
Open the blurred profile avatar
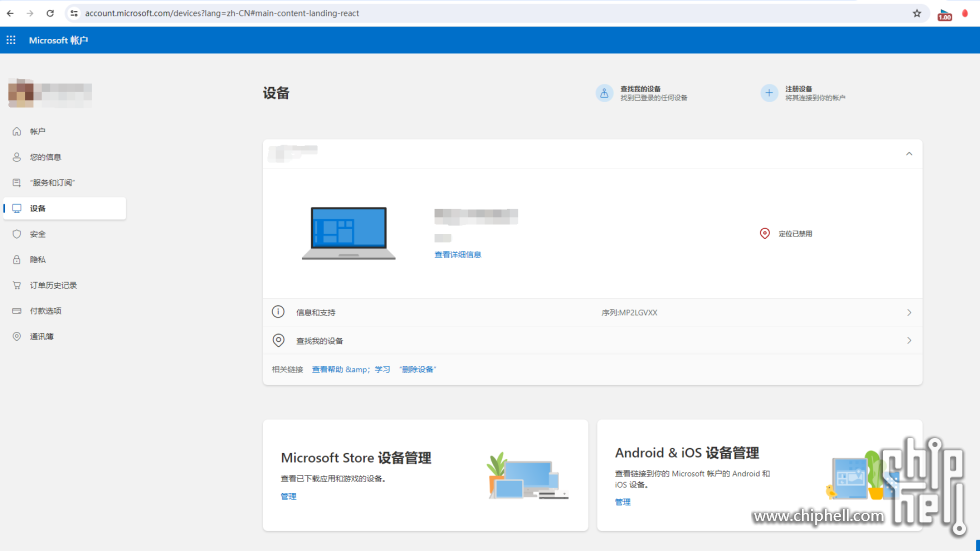tap(21, 93)
